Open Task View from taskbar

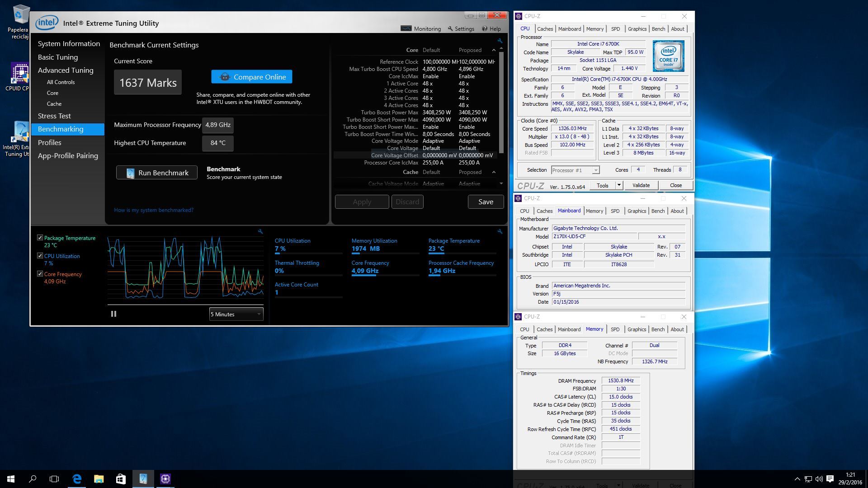54,479
